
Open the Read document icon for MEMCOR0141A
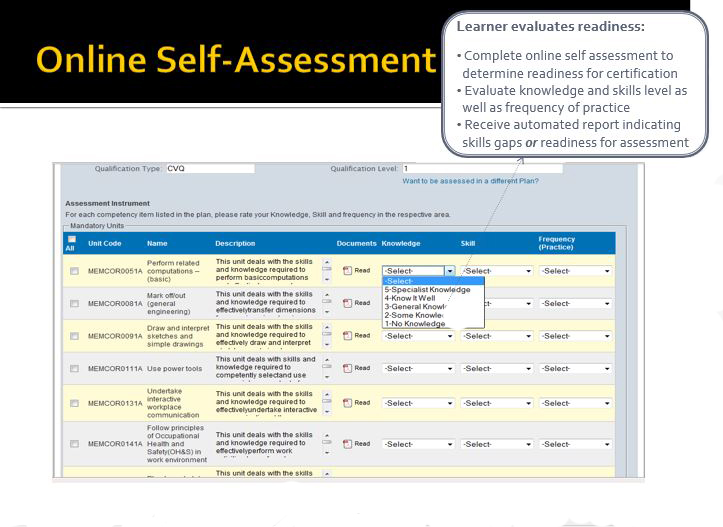point(347,444)
